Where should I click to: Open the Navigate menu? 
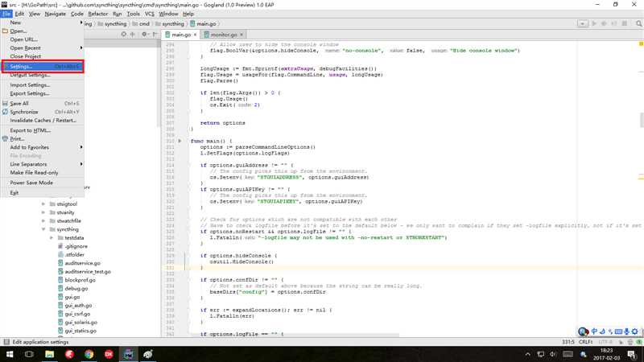[55, 14]
